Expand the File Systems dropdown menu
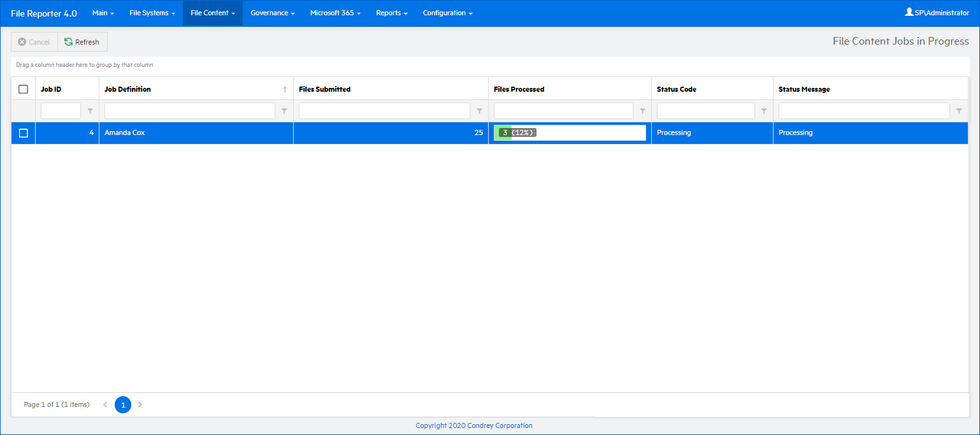980x435 pixels. 152,13
